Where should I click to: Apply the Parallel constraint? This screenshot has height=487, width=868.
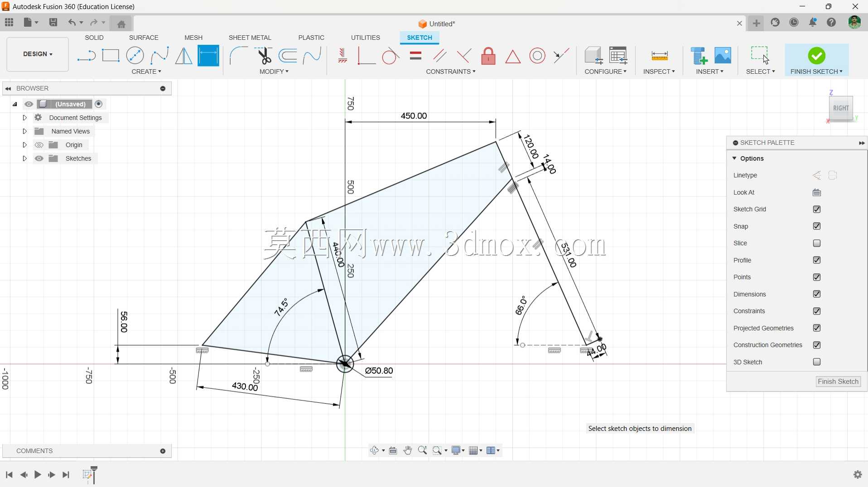coord(440,56)
